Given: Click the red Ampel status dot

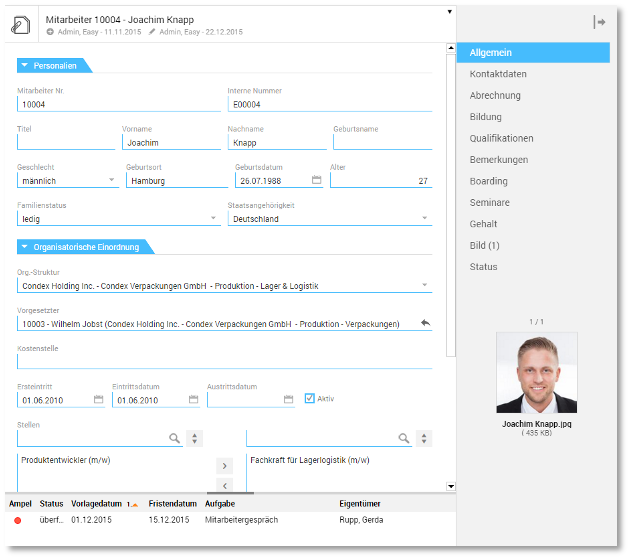Looking at the screenshot, I should [18, 521].
